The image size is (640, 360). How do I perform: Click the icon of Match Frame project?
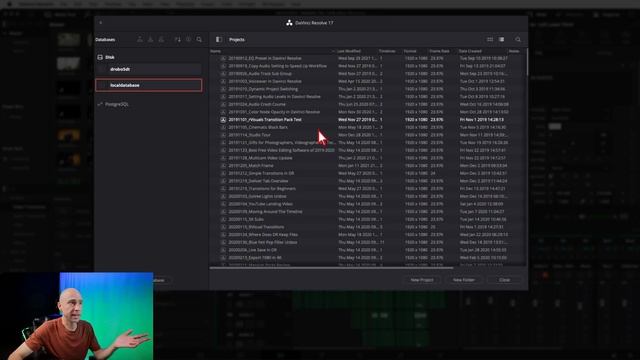[223, 166]
